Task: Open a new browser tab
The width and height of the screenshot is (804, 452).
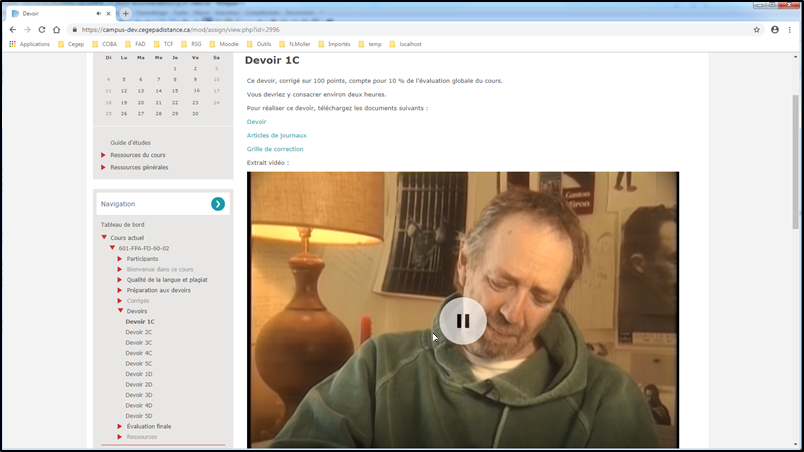Action: click(x=125, y=14)
